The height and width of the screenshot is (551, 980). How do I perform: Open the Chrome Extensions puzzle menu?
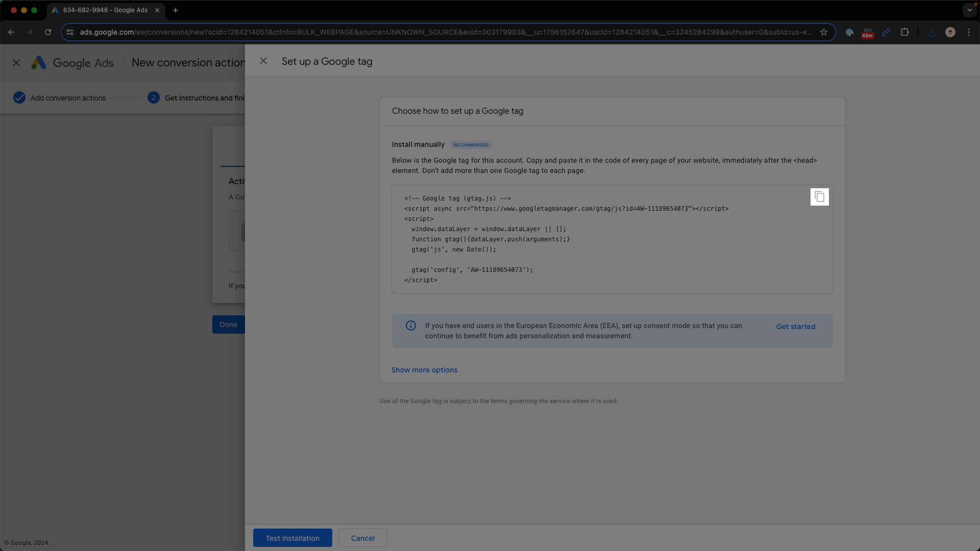(x=904, y=32)
